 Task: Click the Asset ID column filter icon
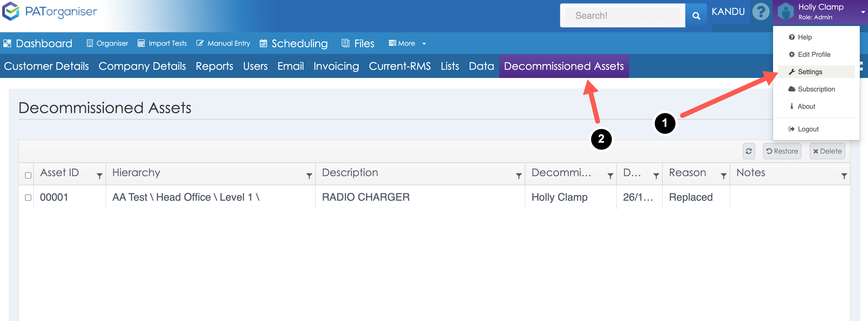pos(99,176)
